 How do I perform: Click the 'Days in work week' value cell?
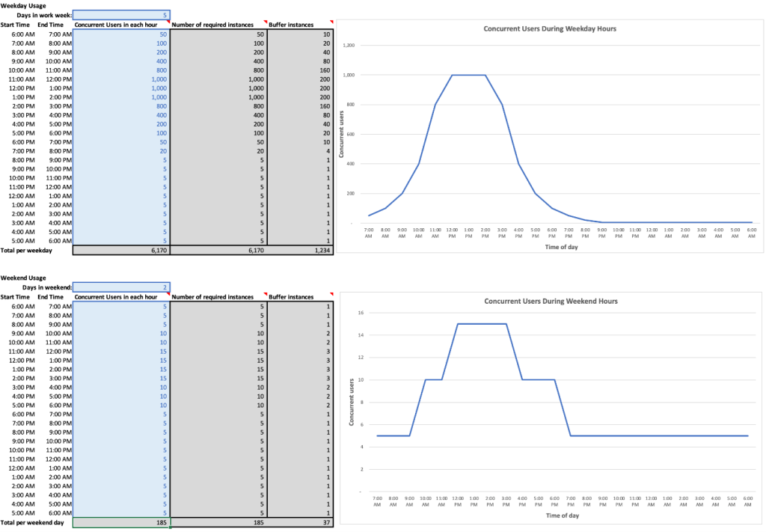pos(121,15)
